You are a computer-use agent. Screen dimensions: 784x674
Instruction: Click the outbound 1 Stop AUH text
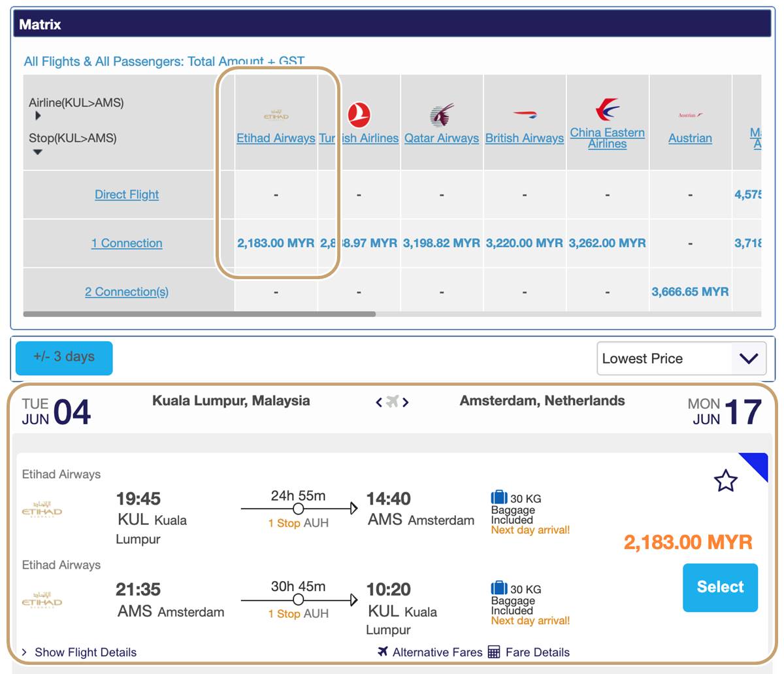coord(298,523)
